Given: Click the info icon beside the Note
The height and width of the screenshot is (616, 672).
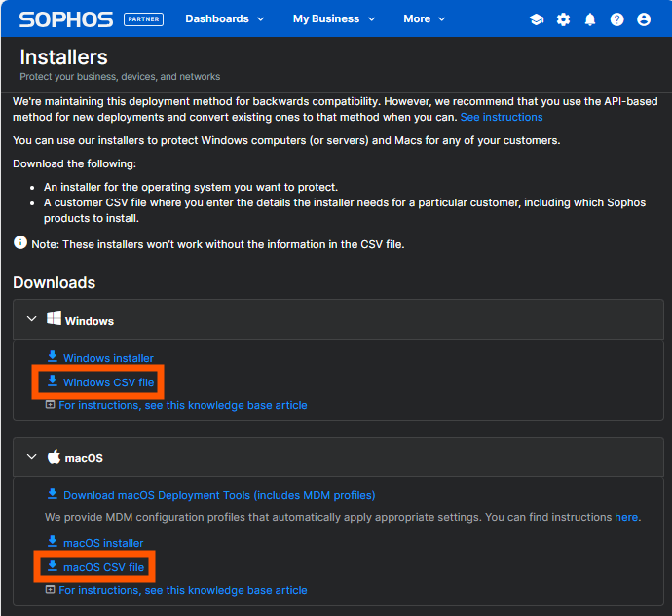Looking at the screenshot, I should coord(20,242).
